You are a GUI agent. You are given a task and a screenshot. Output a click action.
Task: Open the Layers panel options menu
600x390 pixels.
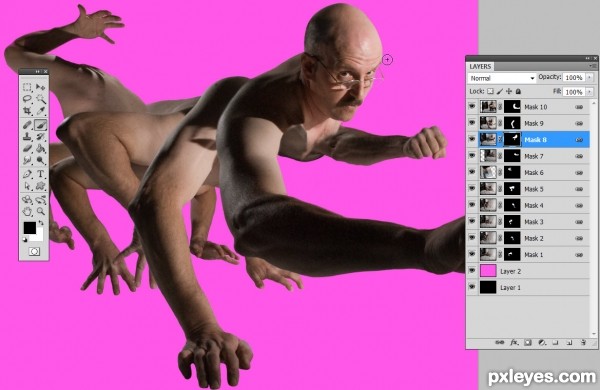(x=593, y=66)
